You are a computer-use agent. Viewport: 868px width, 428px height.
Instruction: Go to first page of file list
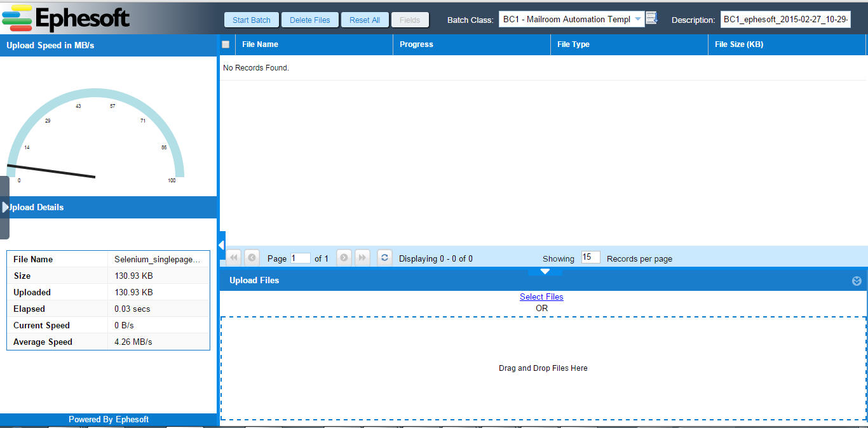coord(234,258)
